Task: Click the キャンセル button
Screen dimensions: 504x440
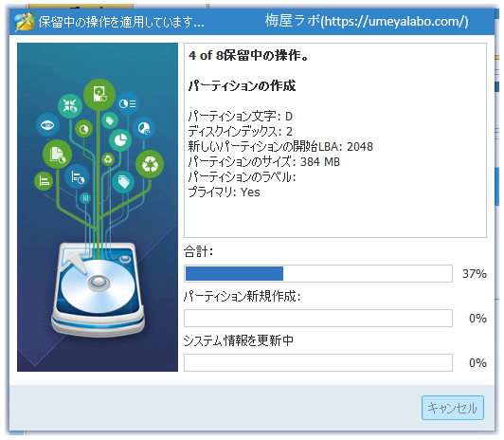Action: click(x=453, y=408)
